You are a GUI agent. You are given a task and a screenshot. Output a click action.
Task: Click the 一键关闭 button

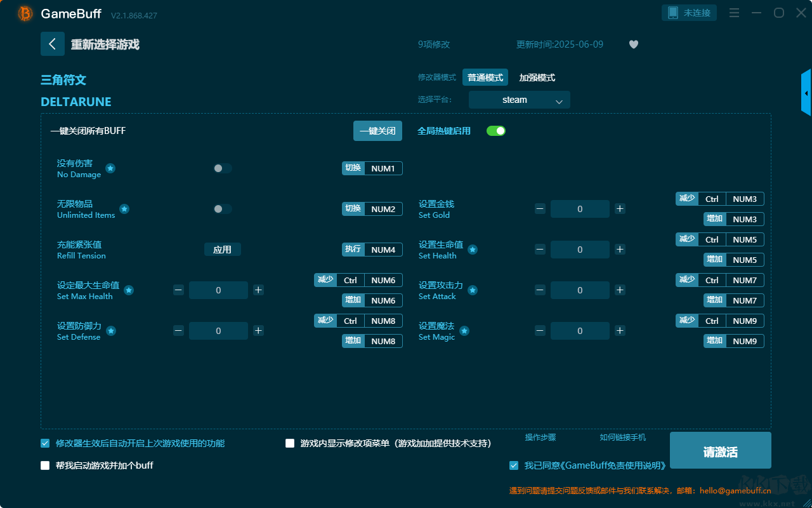pyautogui.click(x=378, y=131)
